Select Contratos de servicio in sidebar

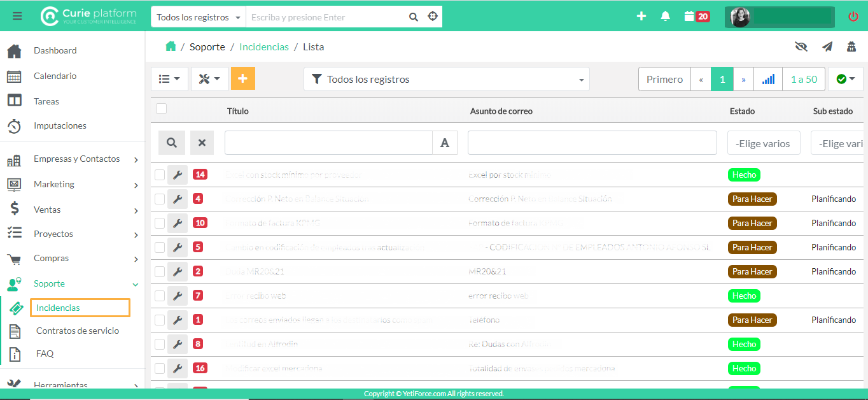(77, 331)
